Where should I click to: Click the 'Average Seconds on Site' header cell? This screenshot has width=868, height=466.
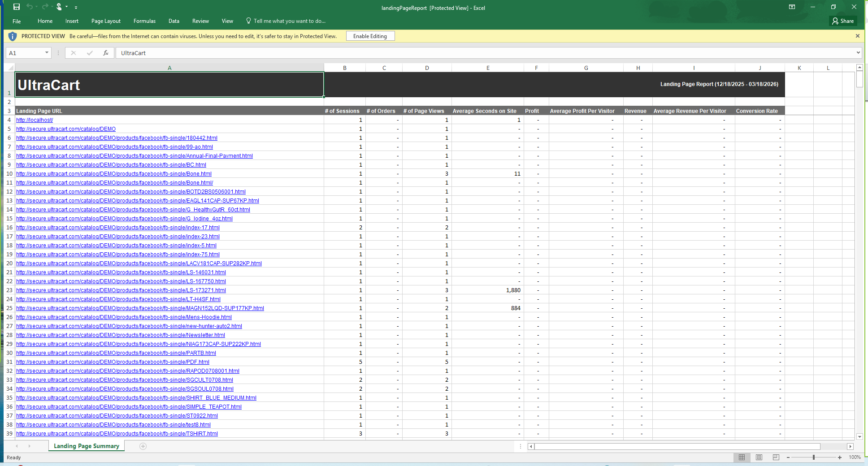[488, 111]
